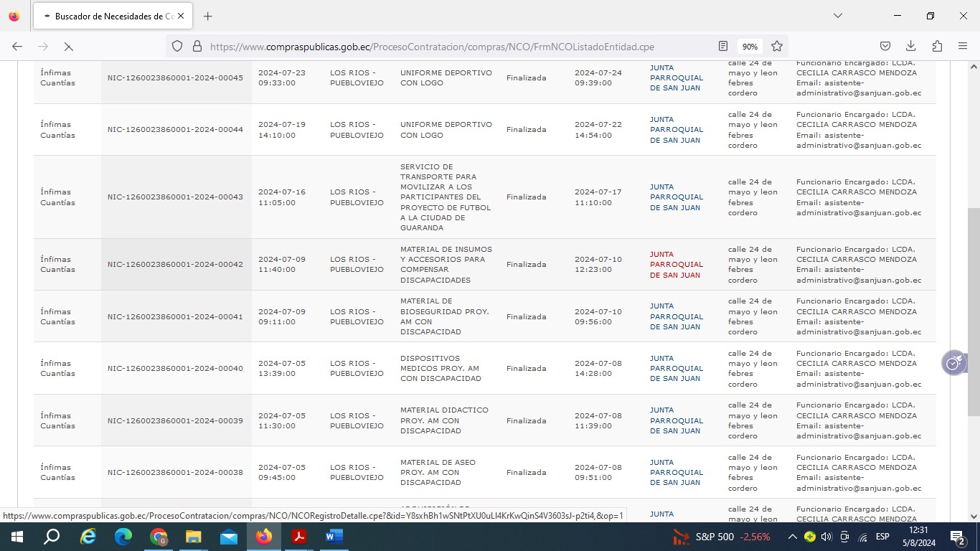Open the Firefox application menu
Screen dimensions: 980x551
tap(963, 46)
